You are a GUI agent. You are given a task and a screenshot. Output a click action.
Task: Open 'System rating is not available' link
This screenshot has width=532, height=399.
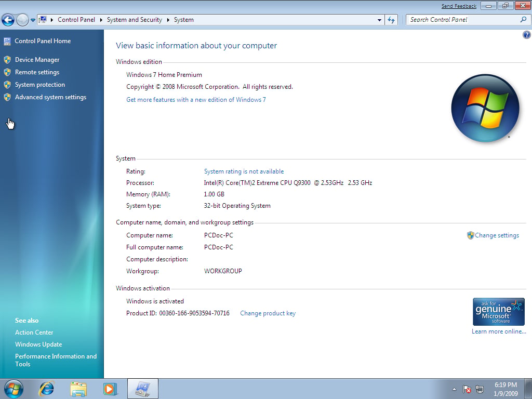244,171
